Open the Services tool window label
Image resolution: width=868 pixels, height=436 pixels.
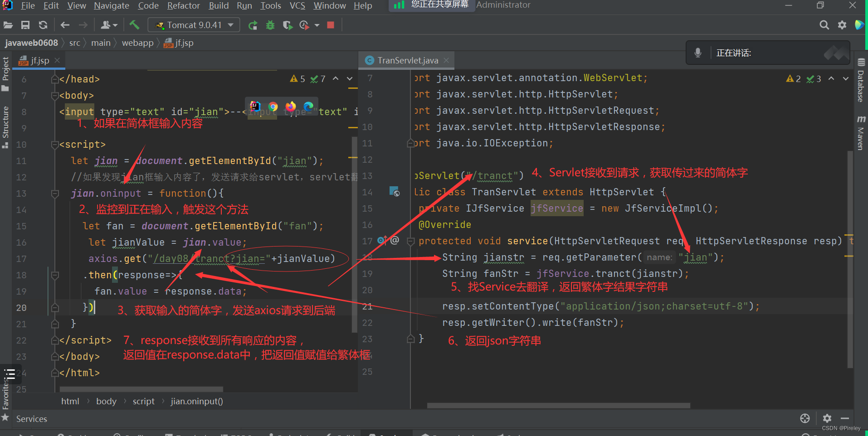[x=32, y=419]
